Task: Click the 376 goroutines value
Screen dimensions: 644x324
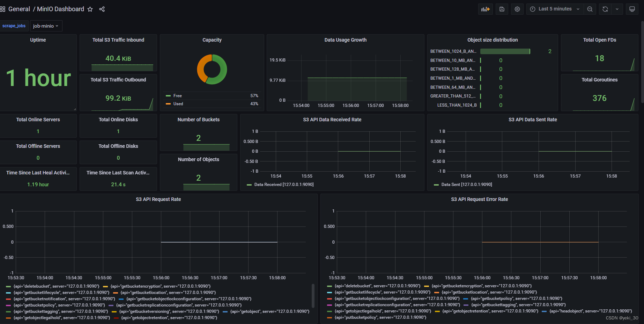Action: pyautogui.click(x=600, y=98)
